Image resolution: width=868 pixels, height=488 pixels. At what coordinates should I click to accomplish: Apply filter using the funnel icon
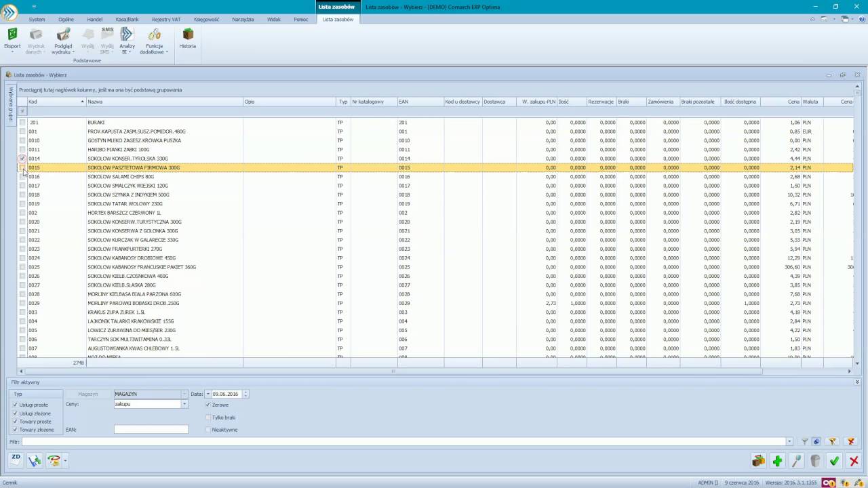(x=805, y=442)
